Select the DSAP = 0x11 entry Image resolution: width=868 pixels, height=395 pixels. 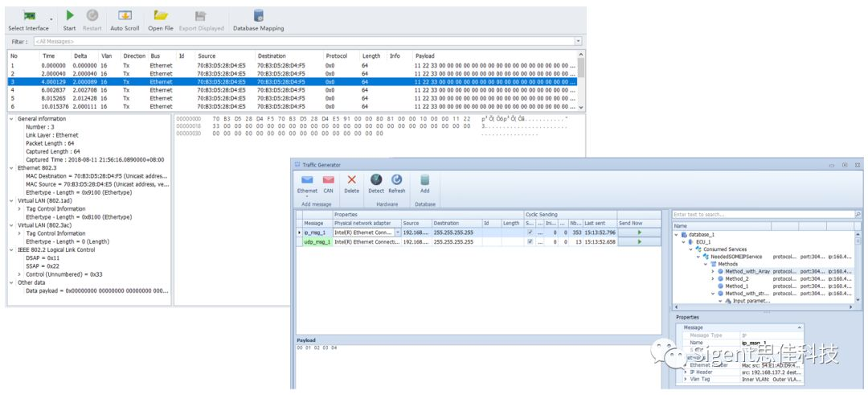click(x=42, y=258)
